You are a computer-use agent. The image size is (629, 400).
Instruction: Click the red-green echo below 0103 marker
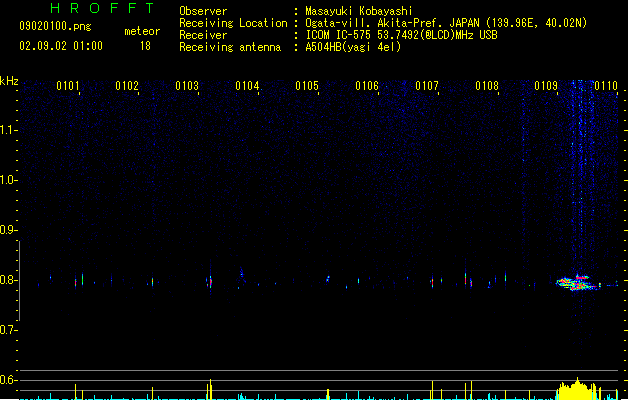[x=210, y=282]
